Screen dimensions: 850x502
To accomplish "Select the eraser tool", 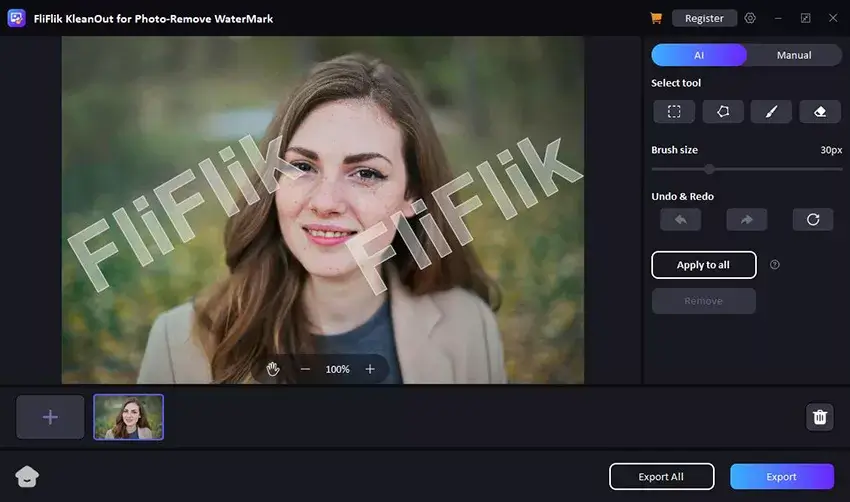I will click(x=820, y=112).
